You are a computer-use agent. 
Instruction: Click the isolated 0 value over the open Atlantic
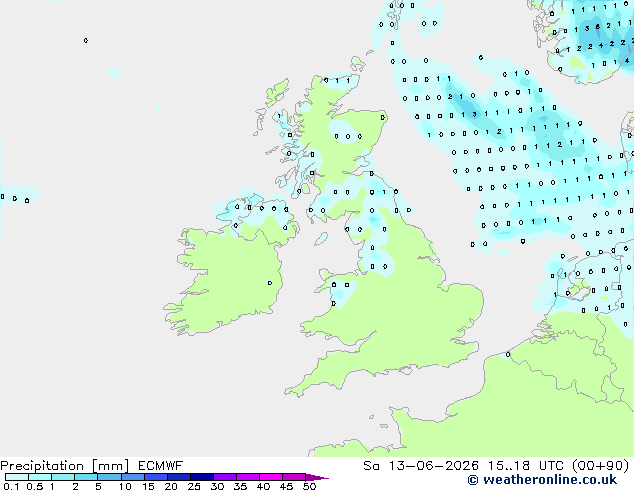86,40
